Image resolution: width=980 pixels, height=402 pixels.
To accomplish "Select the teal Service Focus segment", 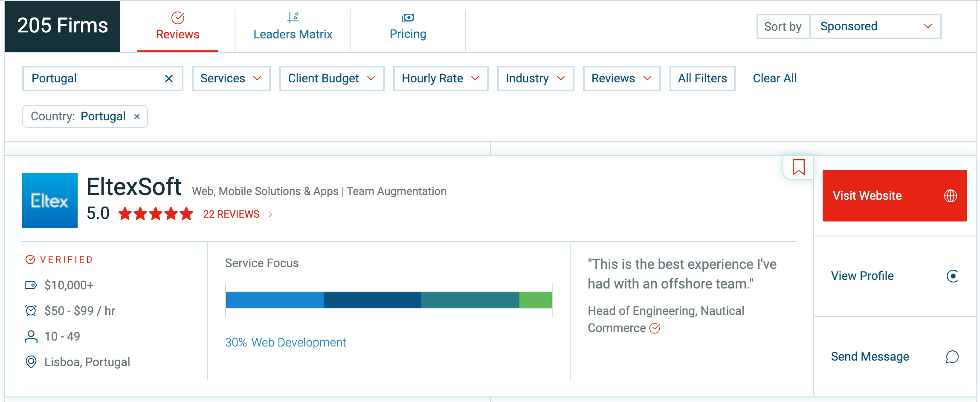I will pos(470,300).
